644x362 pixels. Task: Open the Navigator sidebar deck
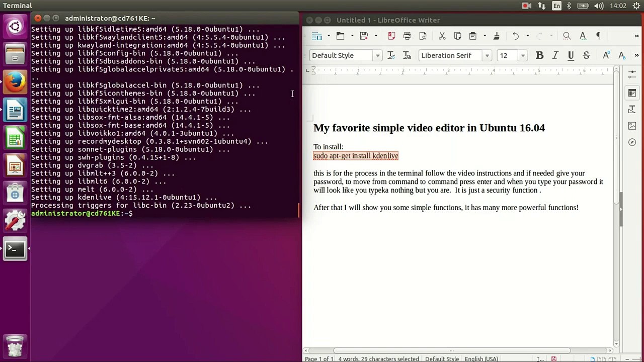pyautogui.click(x=632, y=142)
